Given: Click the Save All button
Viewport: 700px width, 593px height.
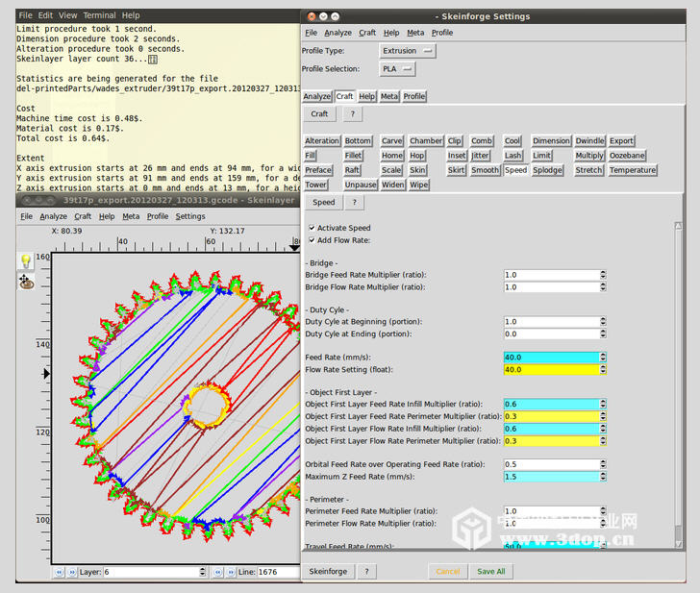Looking at the screenshot, I should pos(491,572).
